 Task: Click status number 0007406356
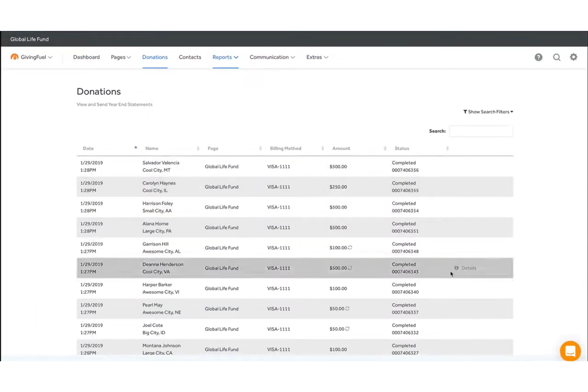[405, 170]
